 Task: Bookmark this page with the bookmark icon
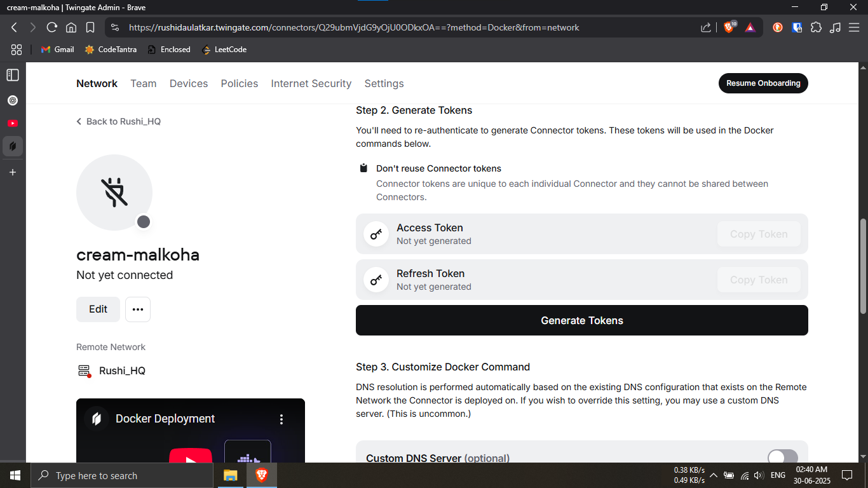pos(90,27)
